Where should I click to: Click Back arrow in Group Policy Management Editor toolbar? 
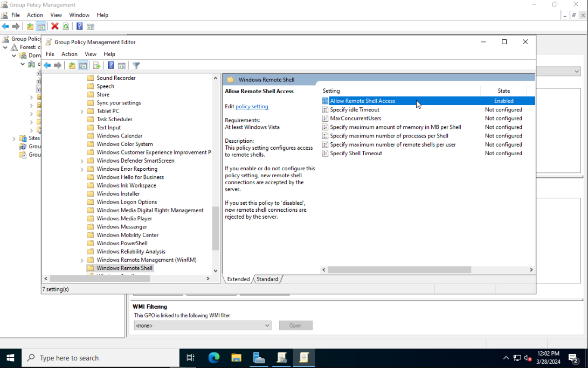coord(47,66)
